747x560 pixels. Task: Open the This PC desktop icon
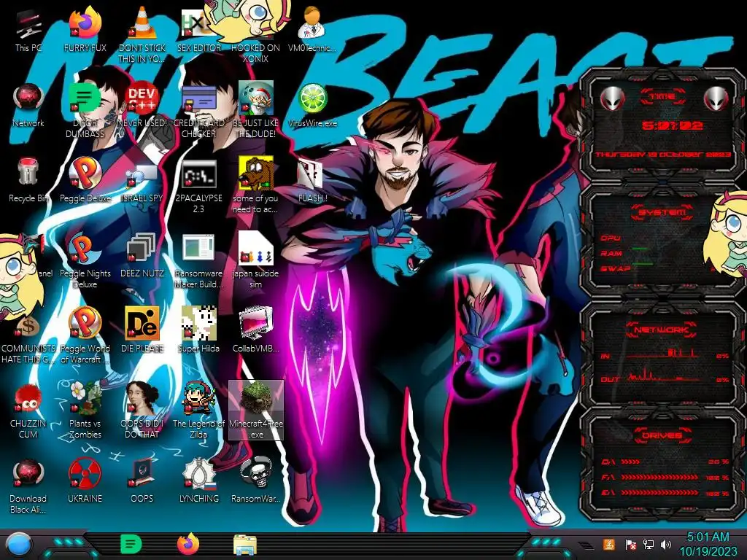[x=28, y=31]
